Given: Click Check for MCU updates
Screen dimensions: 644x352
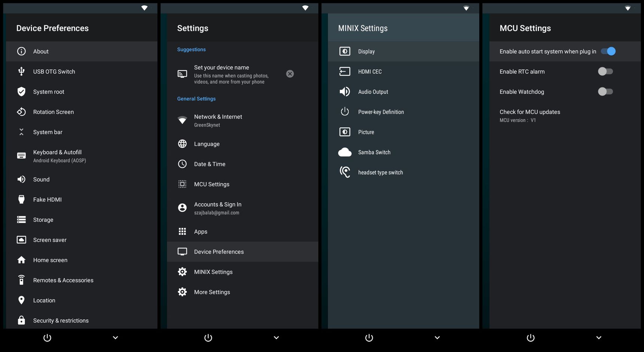Looking at the screenshot, I should pos(565,115).
